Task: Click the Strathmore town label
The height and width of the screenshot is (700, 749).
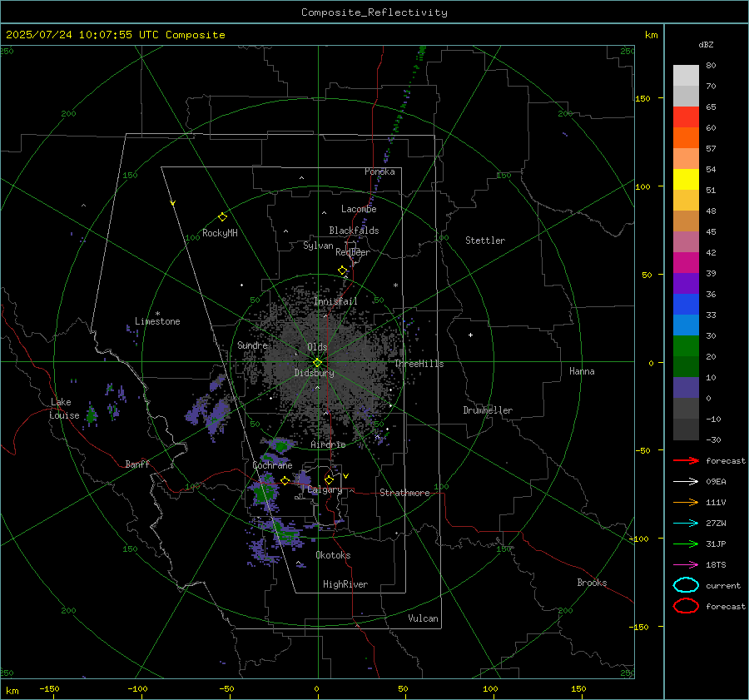Action: tap(405, 493)
